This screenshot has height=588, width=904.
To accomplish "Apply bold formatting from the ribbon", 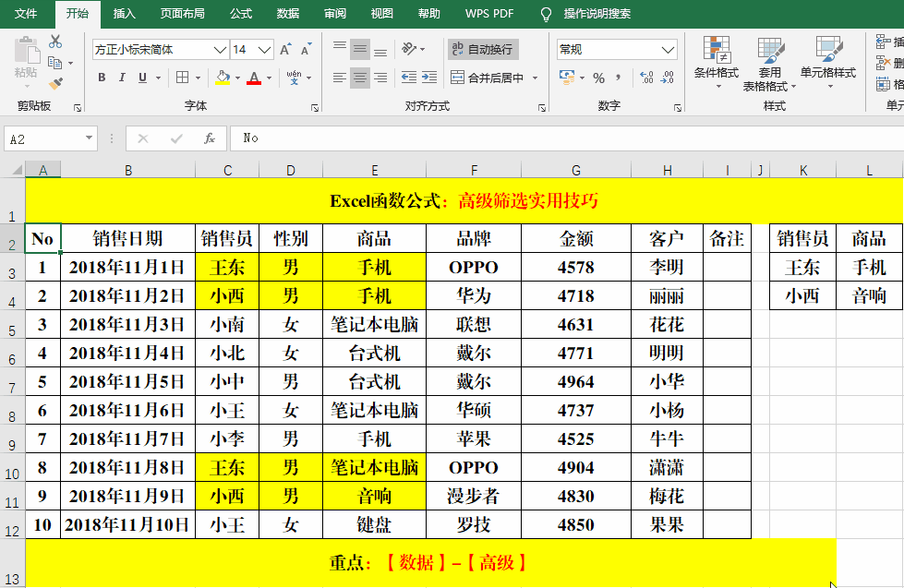I will 102,78.
